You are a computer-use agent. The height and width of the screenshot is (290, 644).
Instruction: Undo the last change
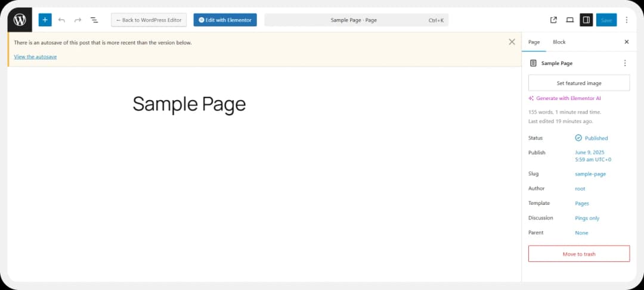pos(61,20)
